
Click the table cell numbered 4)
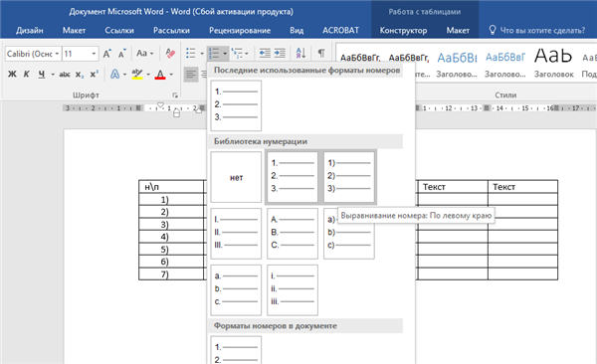(x=171, y=237)
